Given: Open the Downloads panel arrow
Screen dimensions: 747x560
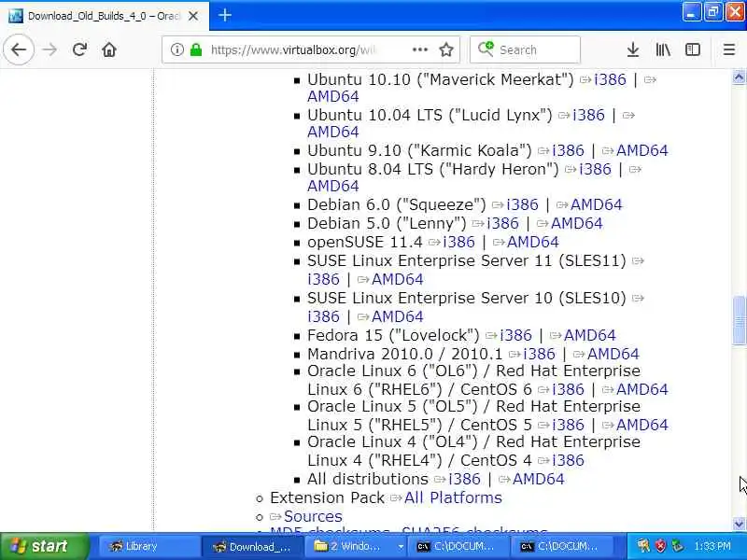Looking at the screenshot, I should tap(633, 49).
